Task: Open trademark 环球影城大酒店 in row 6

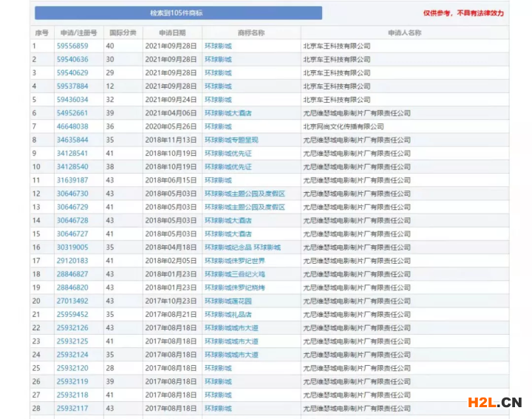Action: click(x=228, y=113)
